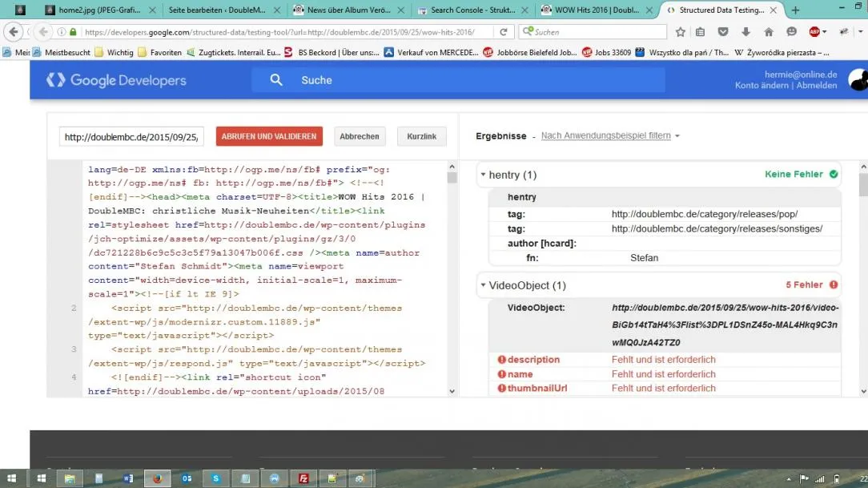
Task: Open the bookmarks list icon in toolbar
Action: point(701,32)
